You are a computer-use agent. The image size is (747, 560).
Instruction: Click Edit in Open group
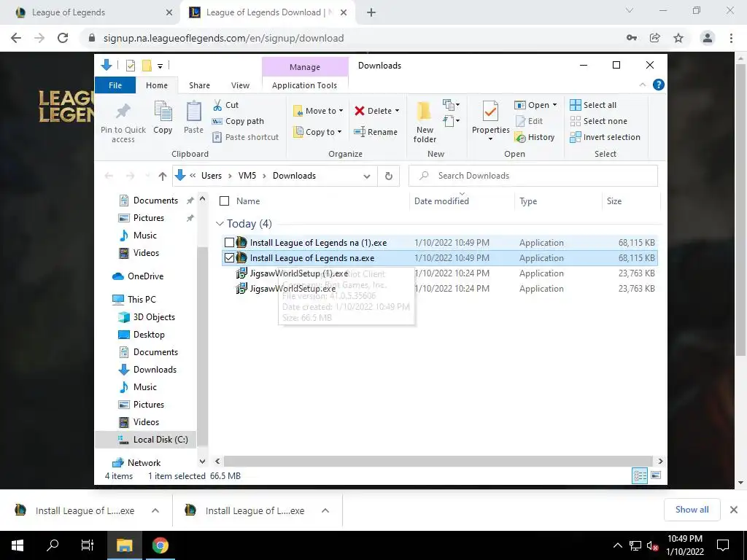tap(530, 121)
